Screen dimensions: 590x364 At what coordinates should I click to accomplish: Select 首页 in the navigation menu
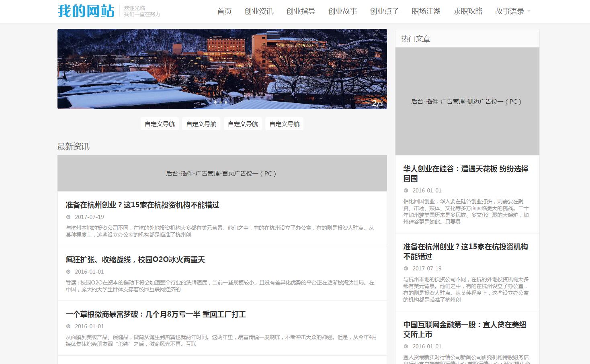pos(224,12)
